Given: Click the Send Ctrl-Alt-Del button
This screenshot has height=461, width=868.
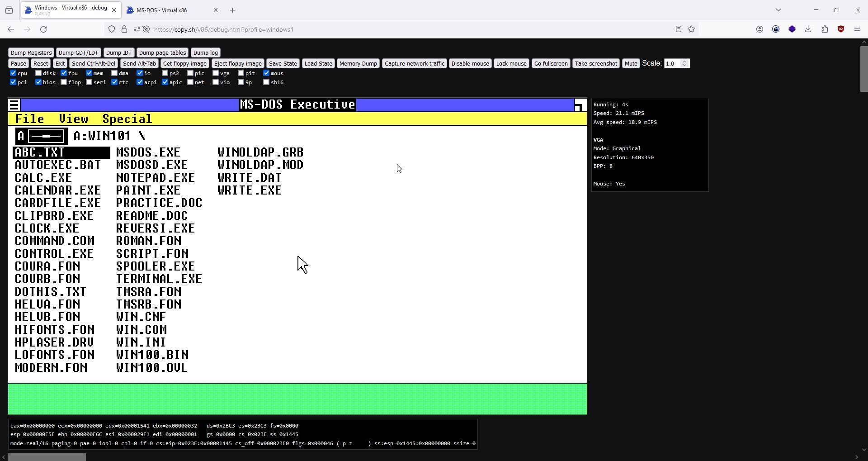Looking at the screenshot, I should (x=94, y=64).
